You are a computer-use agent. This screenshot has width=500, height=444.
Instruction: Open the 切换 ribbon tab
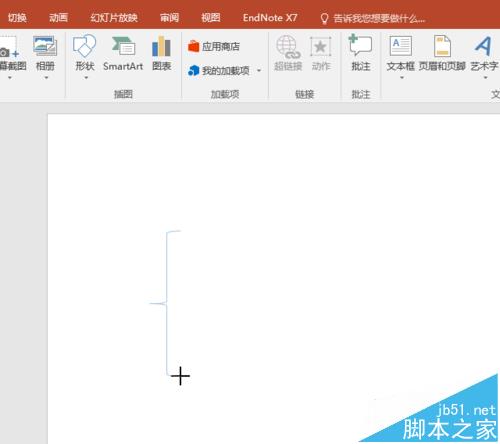[x=17, y=18]
